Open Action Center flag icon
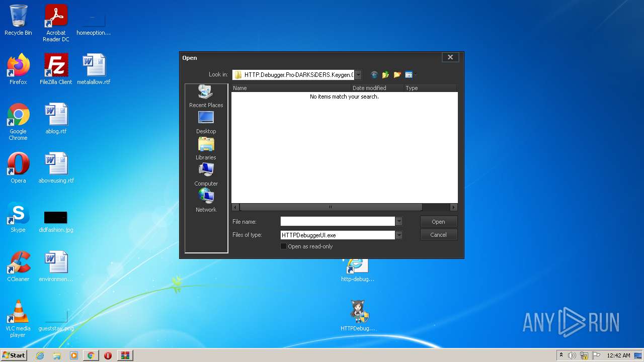The width and height of the screenshot is (644, 362). (596, 355)
